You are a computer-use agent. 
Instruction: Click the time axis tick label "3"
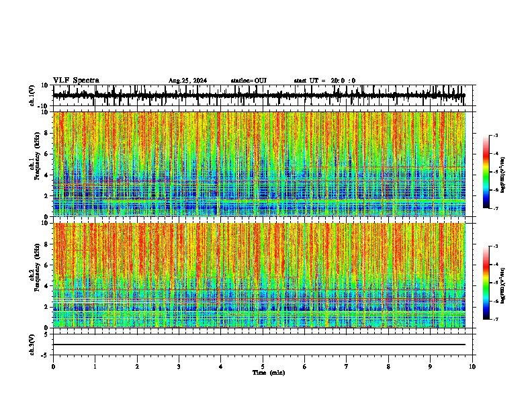tap(179, 367)
